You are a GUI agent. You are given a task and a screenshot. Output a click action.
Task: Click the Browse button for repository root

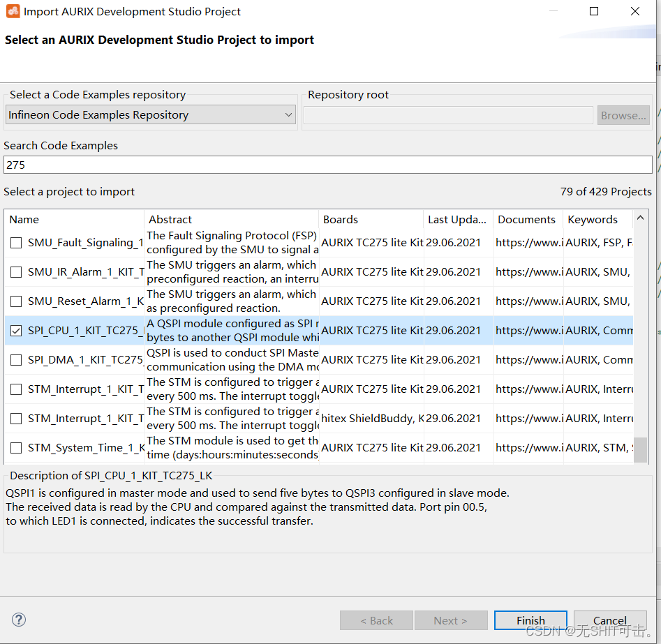point(623,115)
